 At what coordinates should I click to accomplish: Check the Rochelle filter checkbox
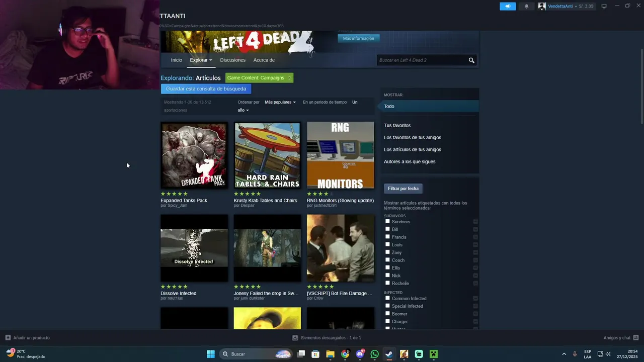click(x=387, y=283)
